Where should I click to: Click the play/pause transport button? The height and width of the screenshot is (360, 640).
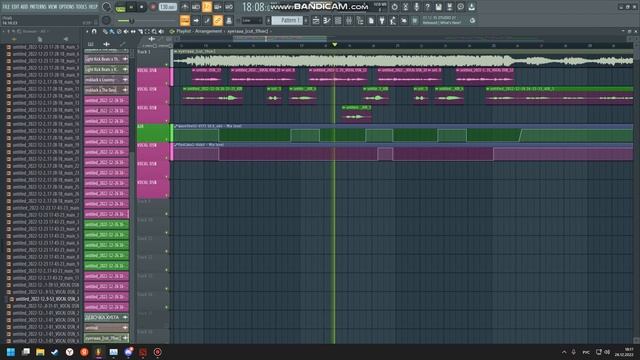131,7
